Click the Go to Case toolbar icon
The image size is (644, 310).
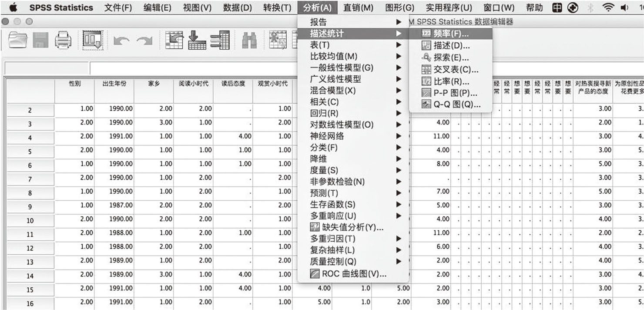point(174,40)
